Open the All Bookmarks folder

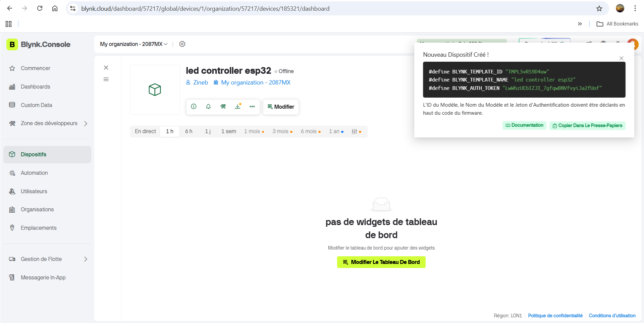pos(618,24)
